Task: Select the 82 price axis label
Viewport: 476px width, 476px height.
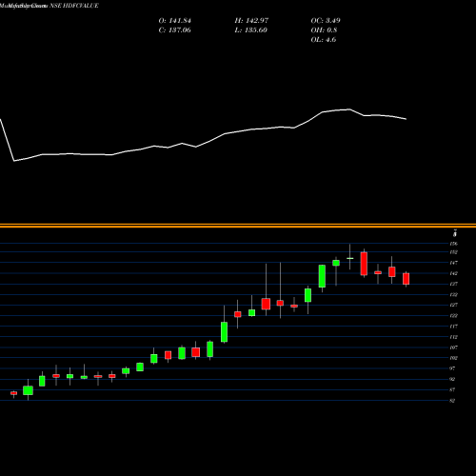Action: (x=452, y=401)
